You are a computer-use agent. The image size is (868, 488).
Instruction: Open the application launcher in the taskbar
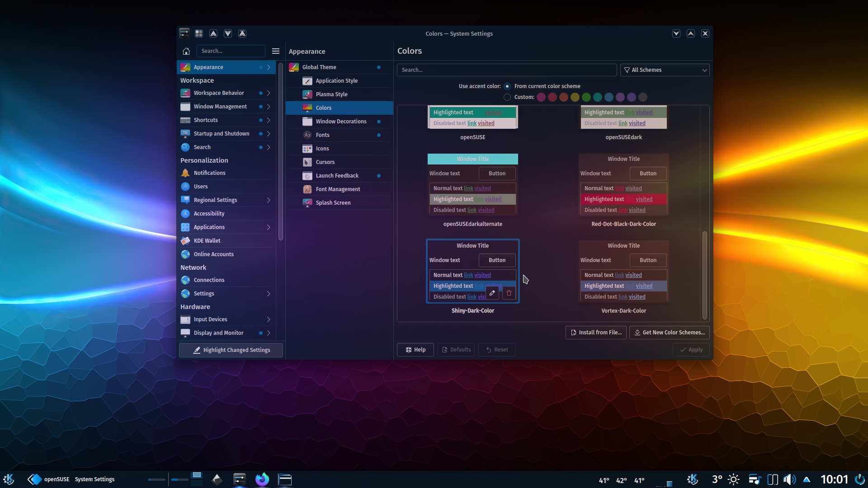(9, 479)
